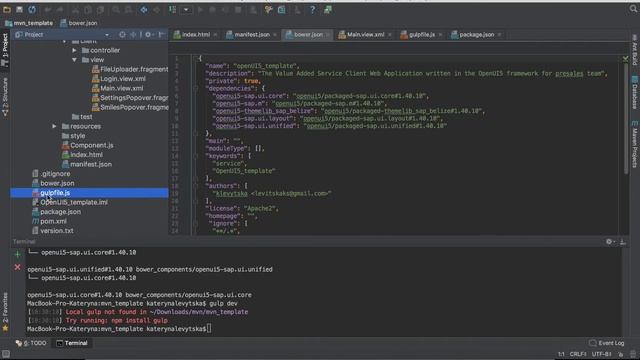The height and width of the screenshot is (360, 640).
Task: Open Project Structure from toolbar icon
Action: (x=282, y=9)
